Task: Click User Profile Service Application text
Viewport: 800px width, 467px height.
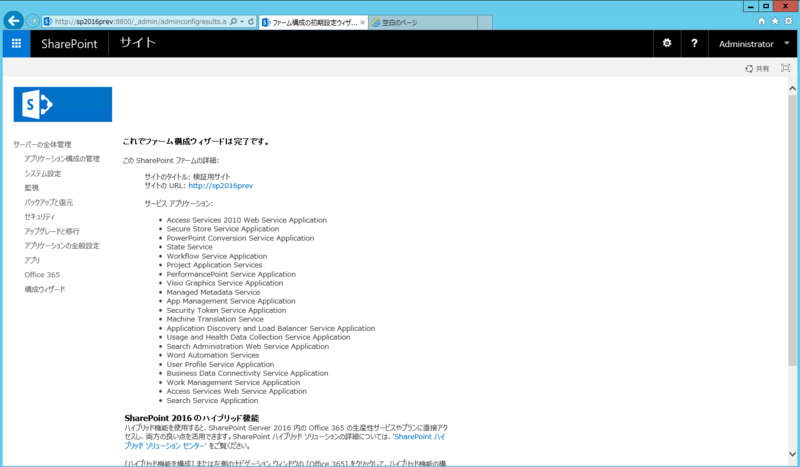Action: [220, 364]
